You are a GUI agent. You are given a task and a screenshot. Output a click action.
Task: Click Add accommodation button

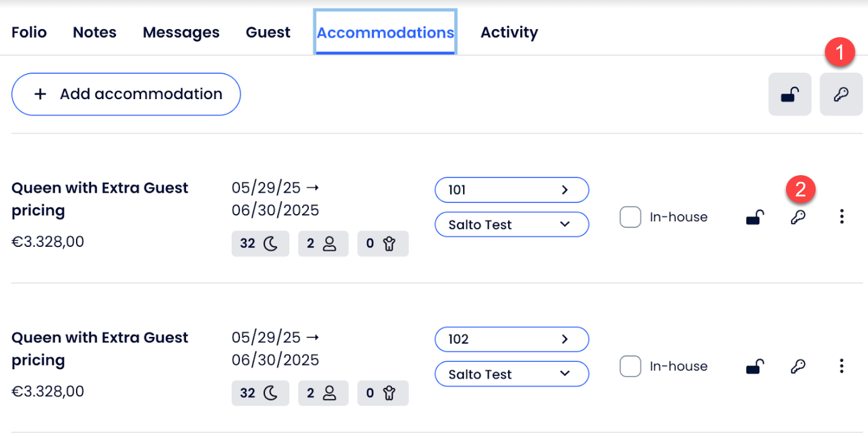pyautogui.click(x=126, y=94)
